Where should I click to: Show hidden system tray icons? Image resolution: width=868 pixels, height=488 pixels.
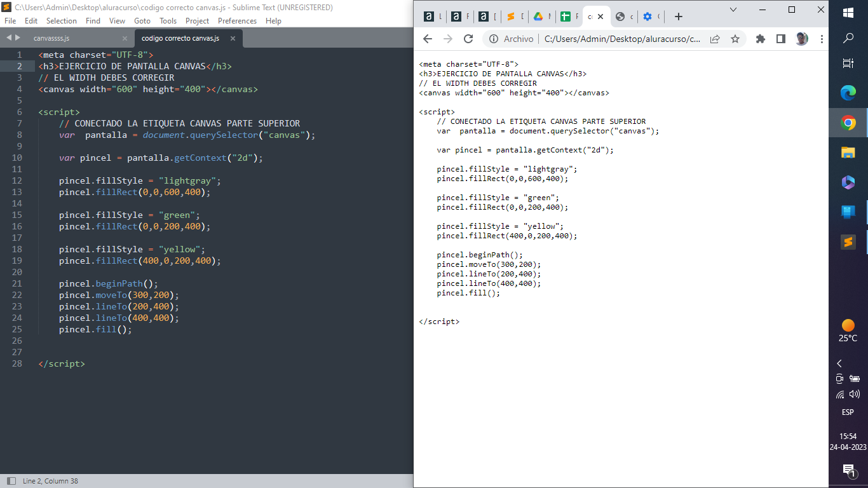(x=839, y=363)
